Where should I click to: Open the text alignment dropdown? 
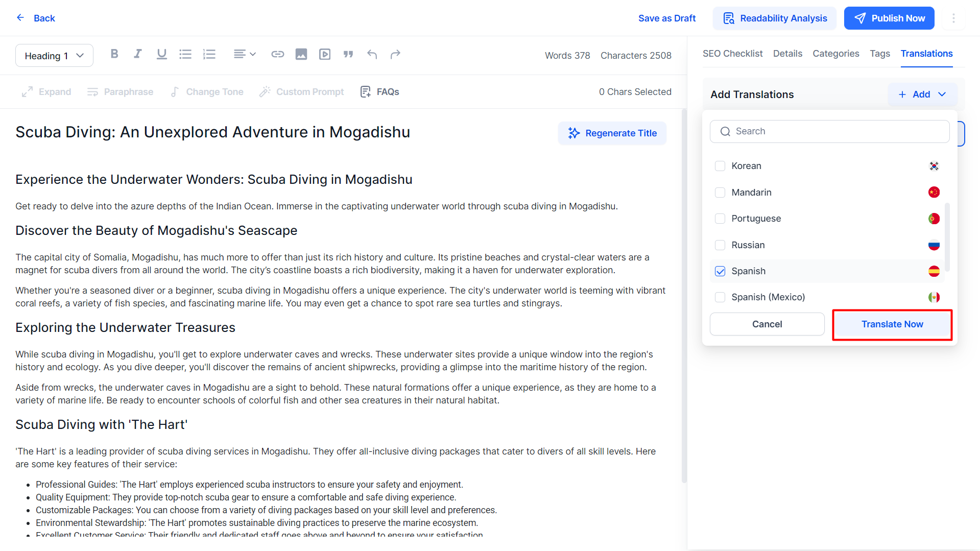245,54
